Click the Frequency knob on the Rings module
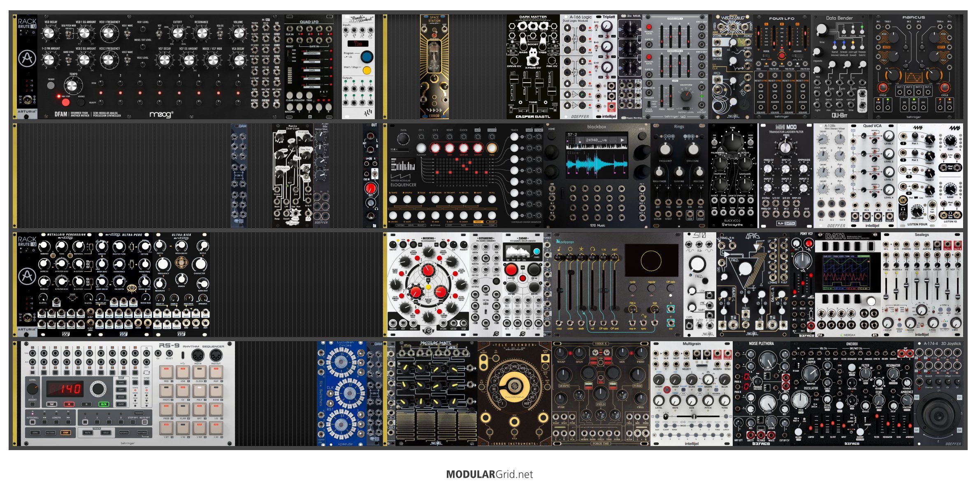This screenshot has width=980, height=483. (665, 149)
